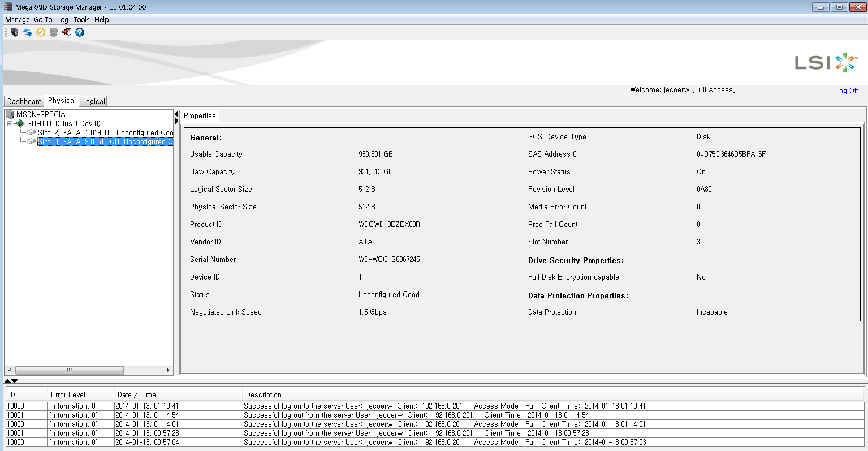Click the down arrow on the log divider
The width and height of the screenshot is (868, 451).
(14, 381)
